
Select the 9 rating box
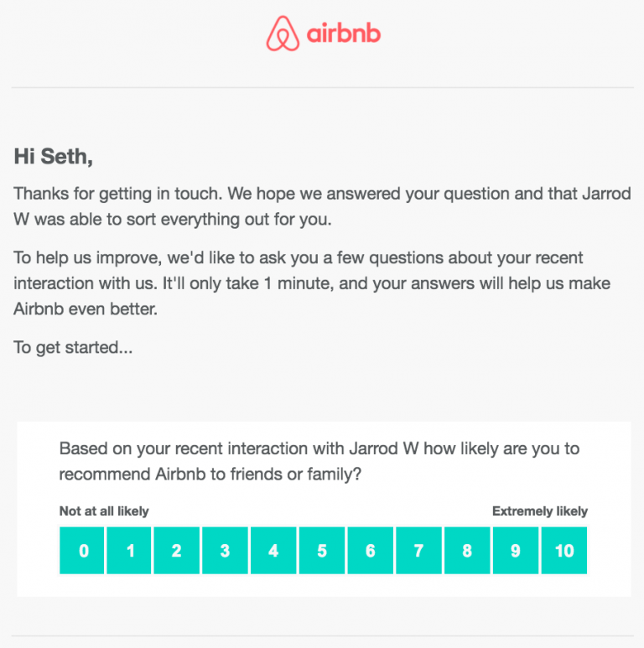[515, 551]
